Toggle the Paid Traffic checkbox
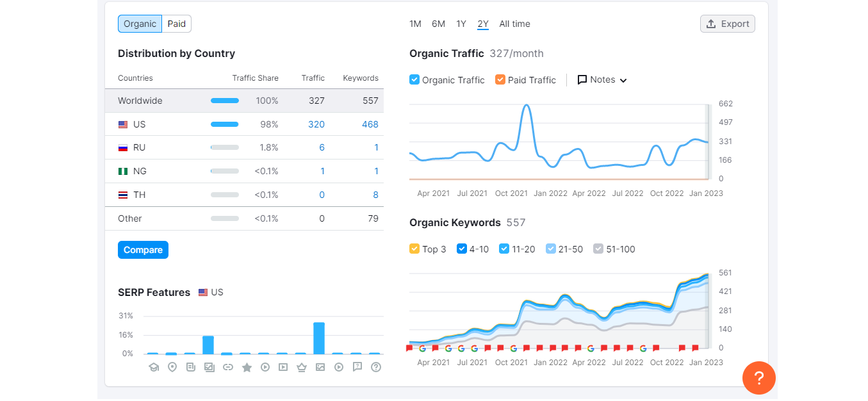Screen dimensions: 868x401 tap(500, 80)
